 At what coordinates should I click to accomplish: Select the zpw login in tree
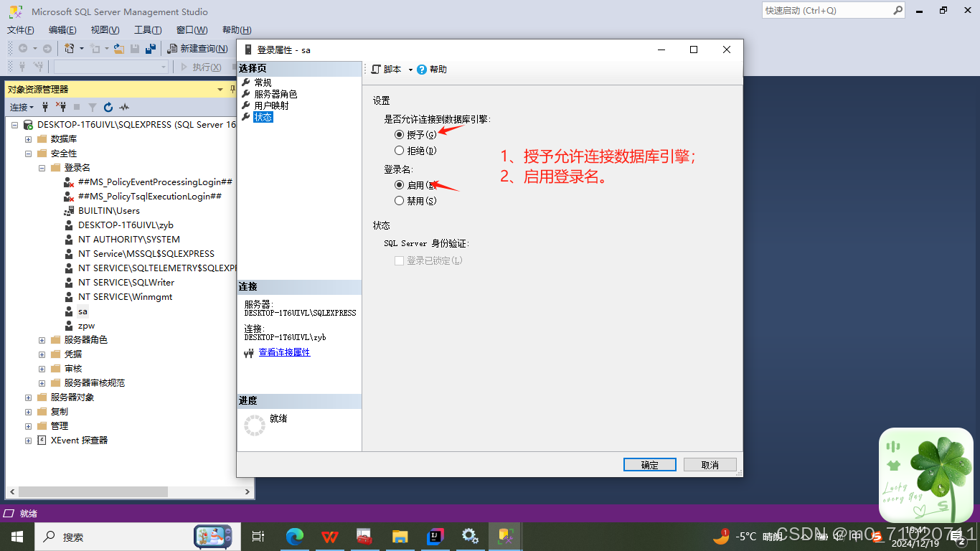86,326
